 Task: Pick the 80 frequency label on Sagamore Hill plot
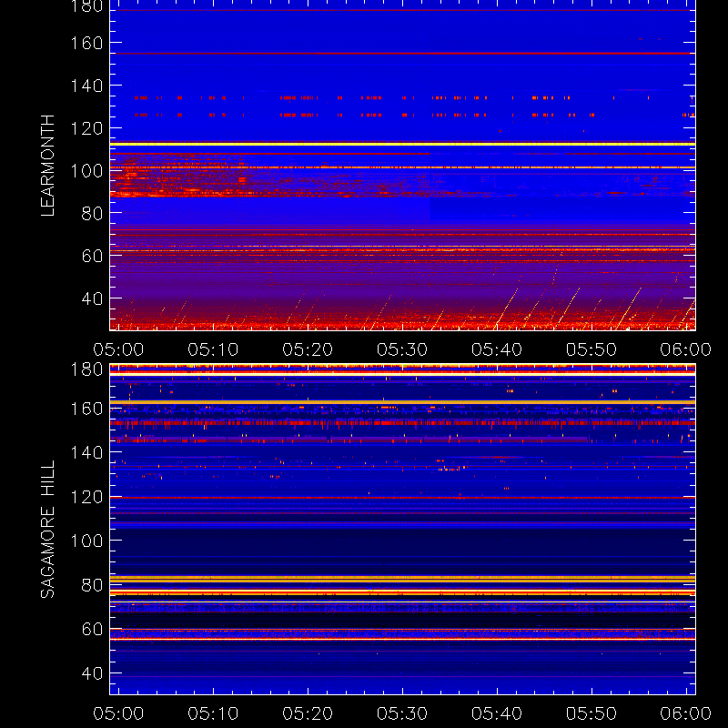(x=92, y=585)
